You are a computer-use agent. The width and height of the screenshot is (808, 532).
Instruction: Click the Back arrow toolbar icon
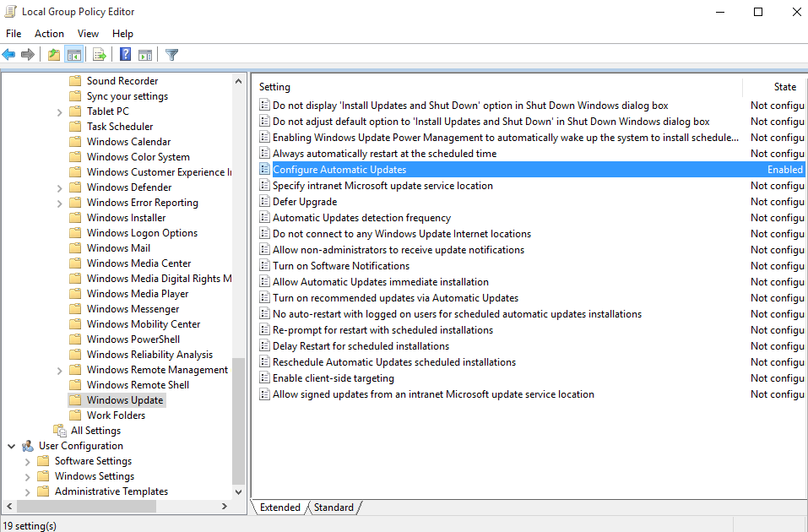(8, 54)
